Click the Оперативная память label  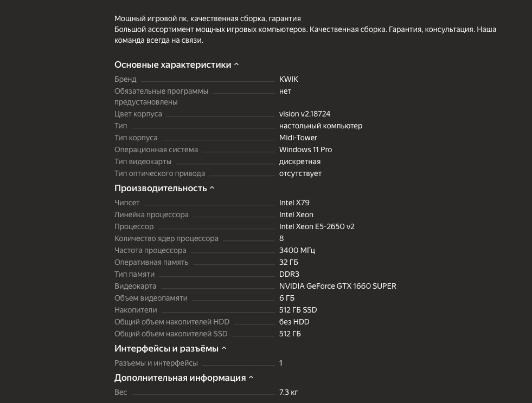coord(151,262)
